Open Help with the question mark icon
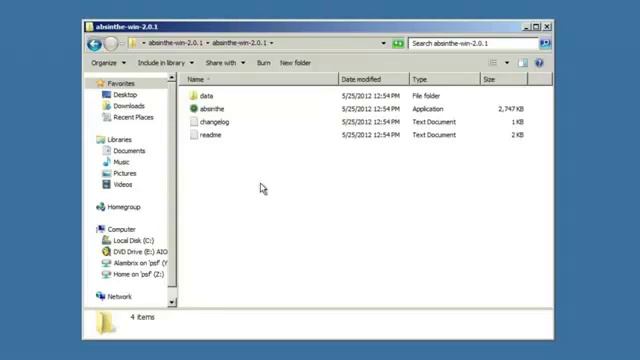640x360 pixels. [x=539, y=63]
